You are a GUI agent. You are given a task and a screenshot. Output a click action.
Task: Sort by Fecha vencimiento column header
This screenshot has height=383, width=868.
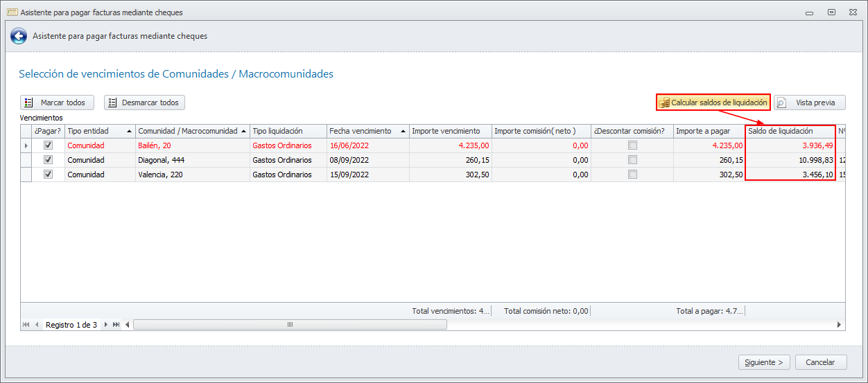point(368,131)
